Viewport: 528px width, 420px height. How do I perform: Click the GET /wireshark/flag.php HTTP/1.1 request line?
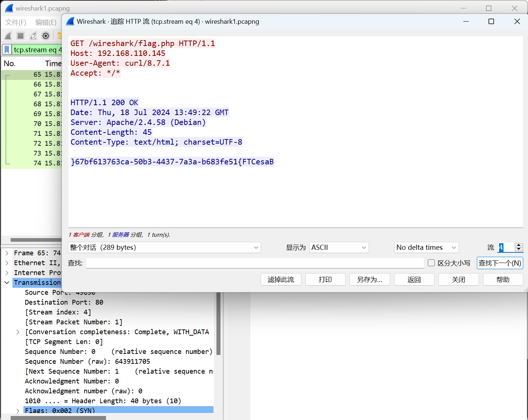click(x=143, y=43)
